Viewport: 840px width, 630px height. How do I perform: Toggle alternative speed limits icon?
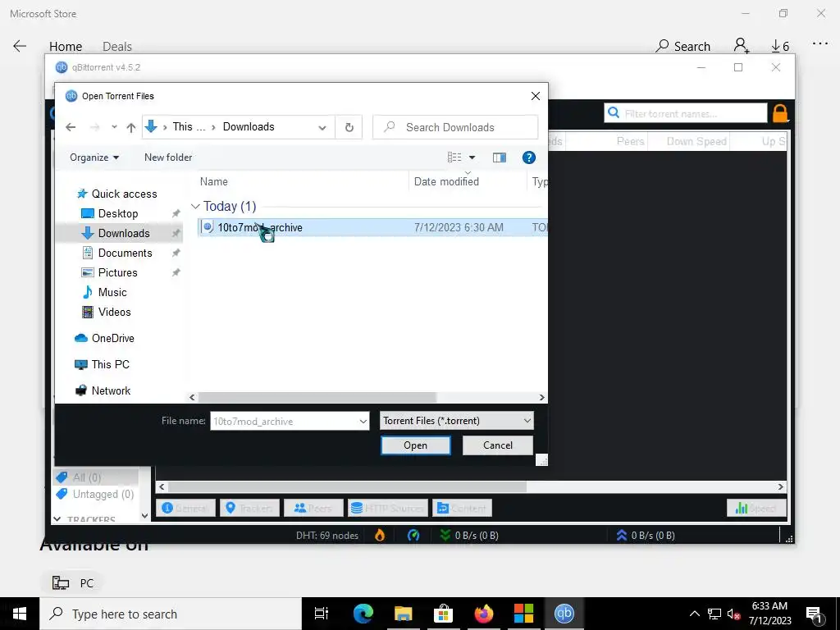click(x=413, y=535)
